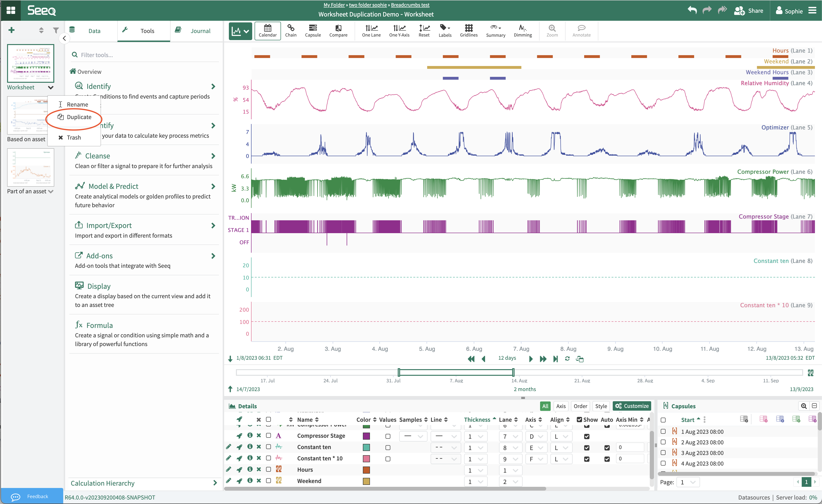Open the Calendar view tool
Image resolution: width=822 pixels, height=504 pixels.
267,31
